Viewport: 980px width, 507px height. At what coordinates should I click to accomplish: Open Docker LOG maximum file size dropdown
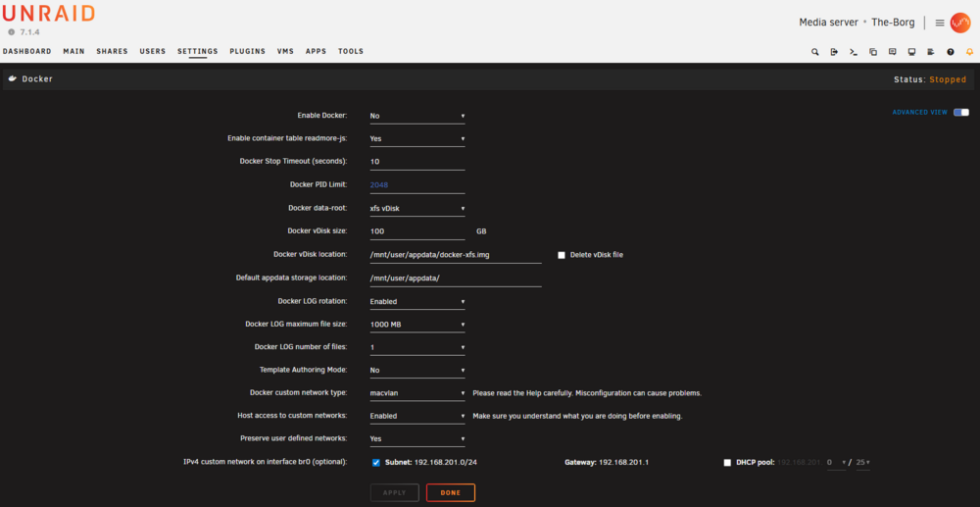417,325
